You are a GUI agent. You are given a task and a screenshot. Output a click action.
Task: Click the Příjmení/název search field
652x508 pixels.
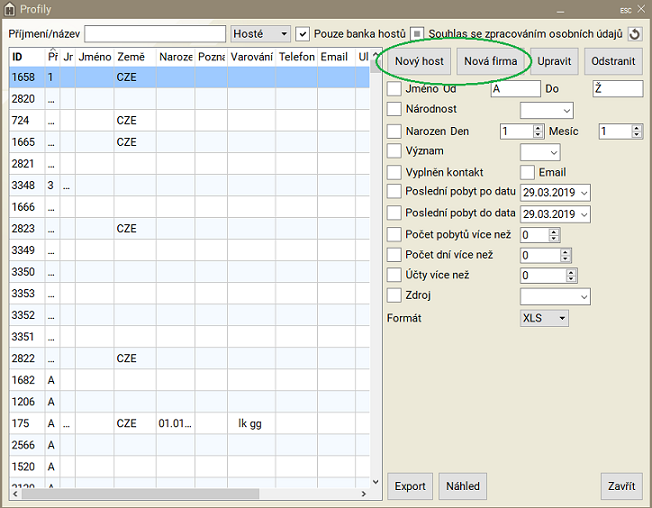pyautogui.click(x=154, y=34)
